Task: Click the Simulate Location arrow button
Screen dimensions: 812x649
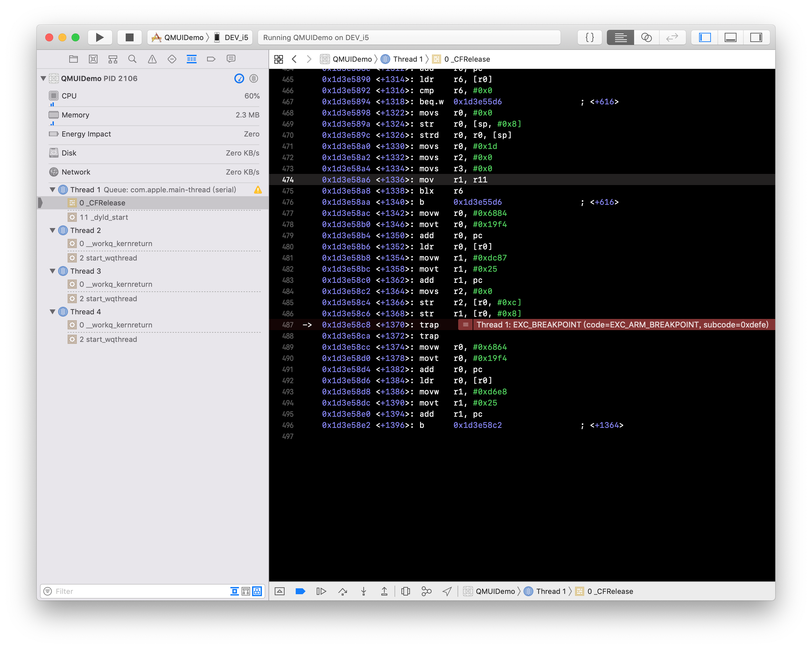Action: [x=447, y=591]
